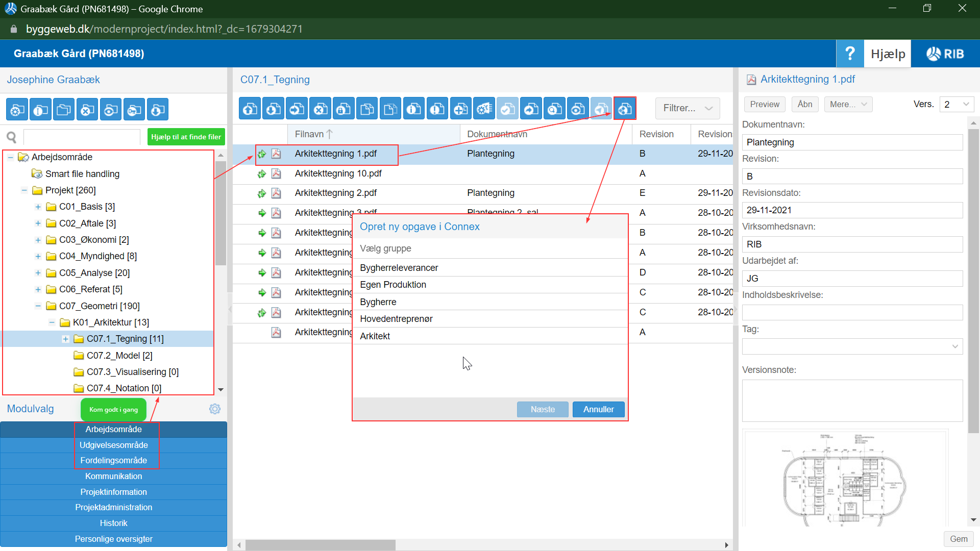Screen dimensions: 980x551
Task: Click the Connex task icon in file toolbar
Action: pyautogui.click(x=625, y=109)
